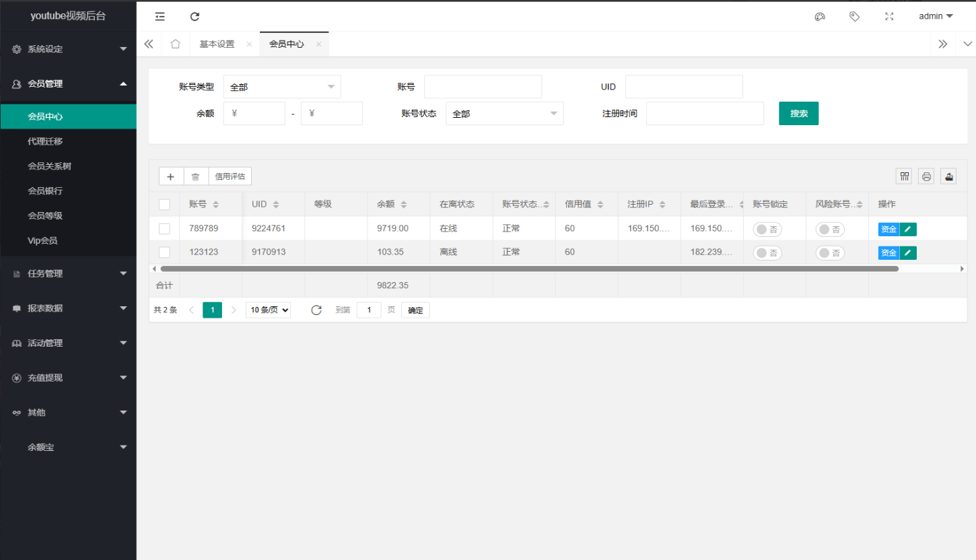The height and width of the screenshot is (560, 976).
Task: Click the 信用评估 button
Action: tap(230, 176)
